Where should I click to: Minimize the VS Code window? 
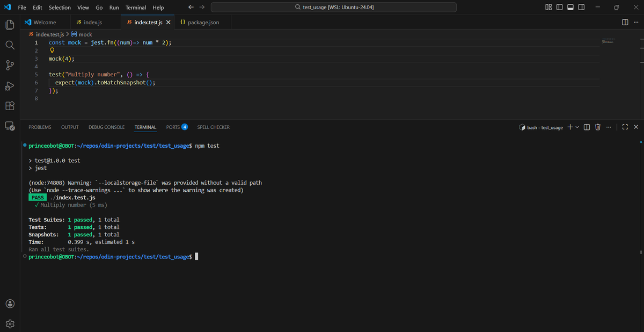pos(597,7)
